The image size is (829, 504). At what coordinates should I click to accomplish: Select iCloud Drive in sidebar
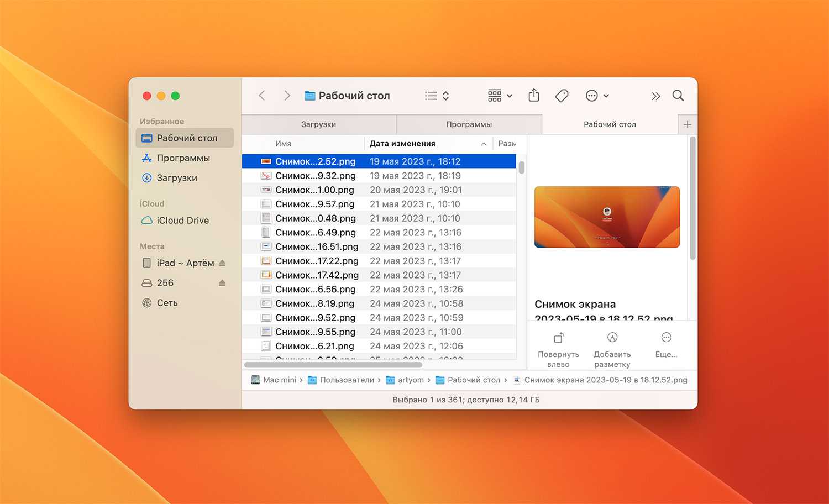click(x=182, y=221)
